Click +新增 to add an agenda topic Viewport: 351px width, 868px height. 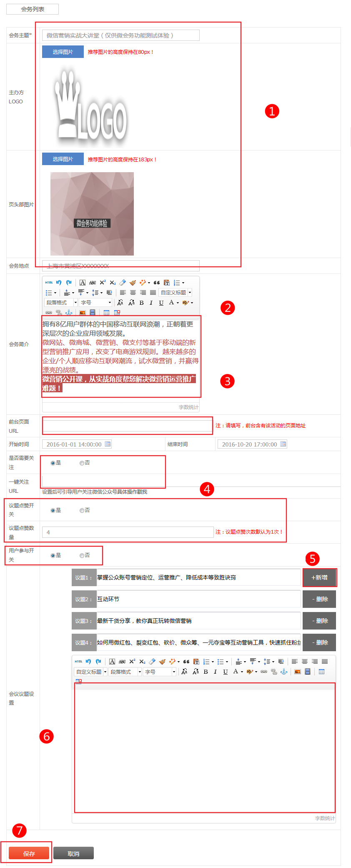click(x=319, y=577)
